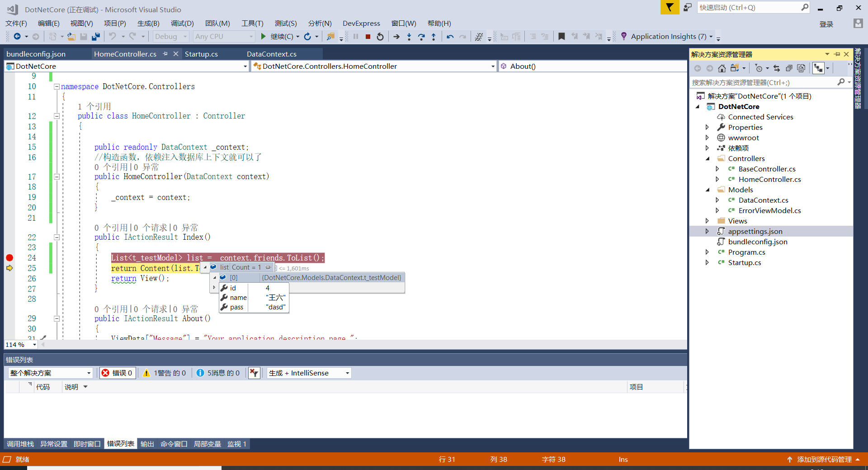The height and width of the screenshot is (470, 868).
Task: Toggle the 警告 warnings filter
Action: (x=165, y=373)
